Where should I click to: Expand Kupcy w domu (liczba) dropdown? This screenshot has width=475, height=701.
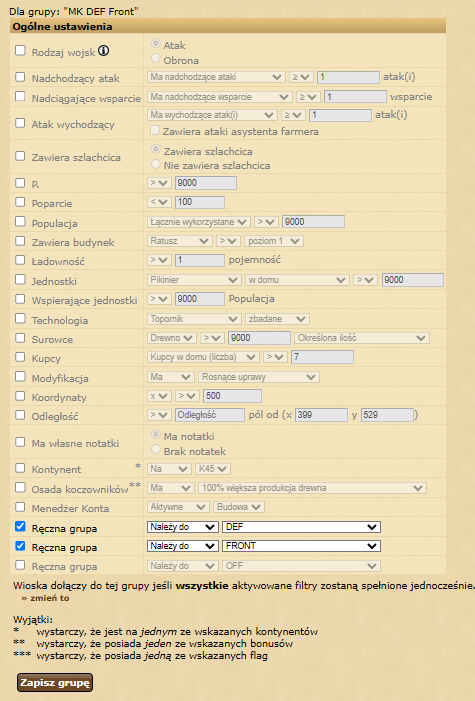203,357
